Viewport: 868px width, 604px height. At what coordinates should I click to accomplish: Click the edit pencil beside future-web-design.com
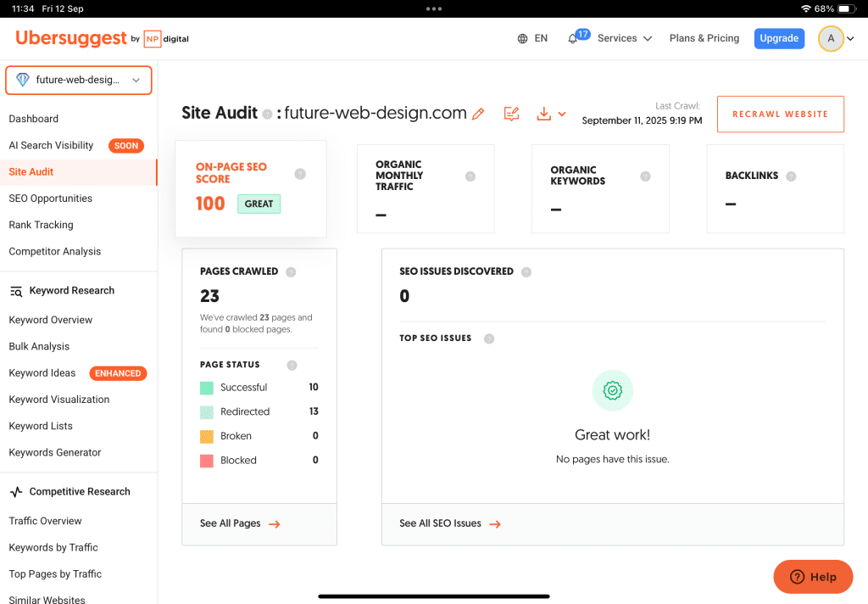tap(478, 115)
